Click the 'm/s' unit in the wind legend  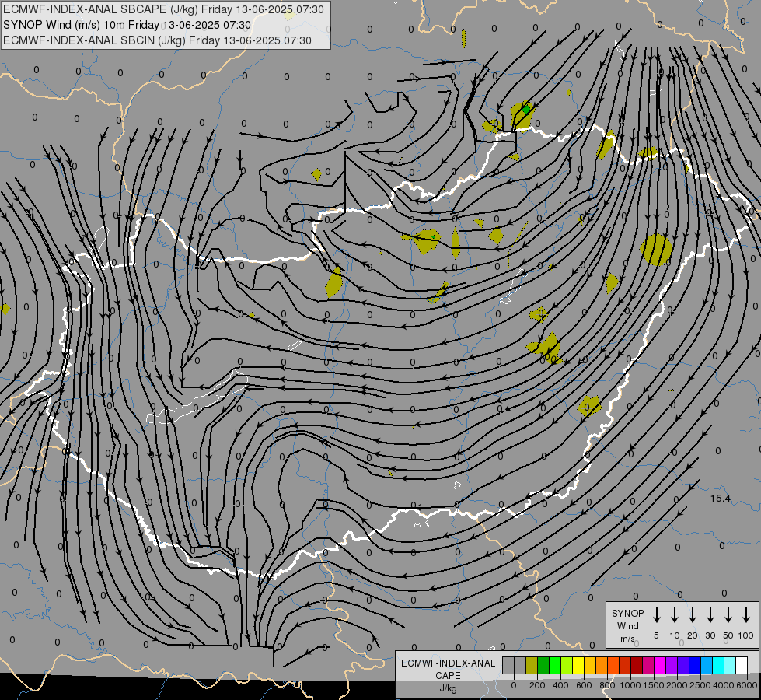(x=627, y=639)
